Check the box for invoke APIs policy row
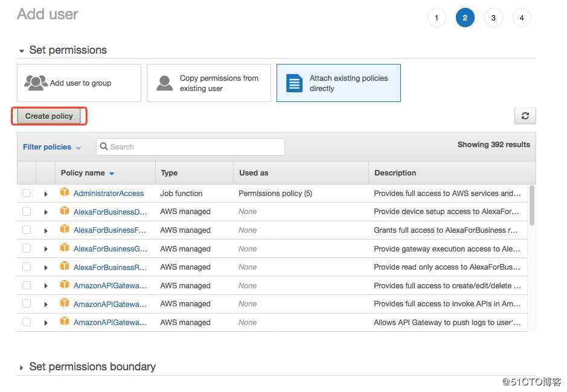567x392 pixels. click(x=27, y=303)
